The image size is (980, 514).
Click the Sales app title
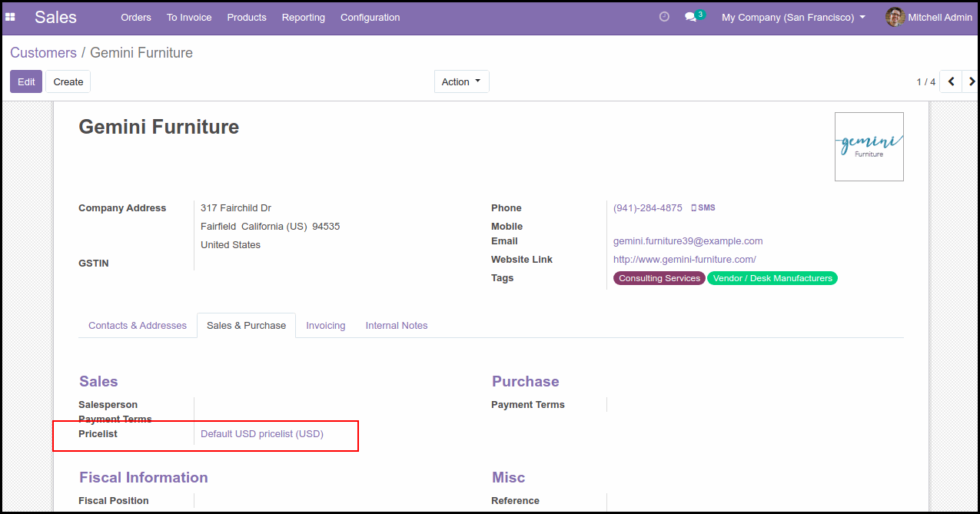[x=55, y=17]
